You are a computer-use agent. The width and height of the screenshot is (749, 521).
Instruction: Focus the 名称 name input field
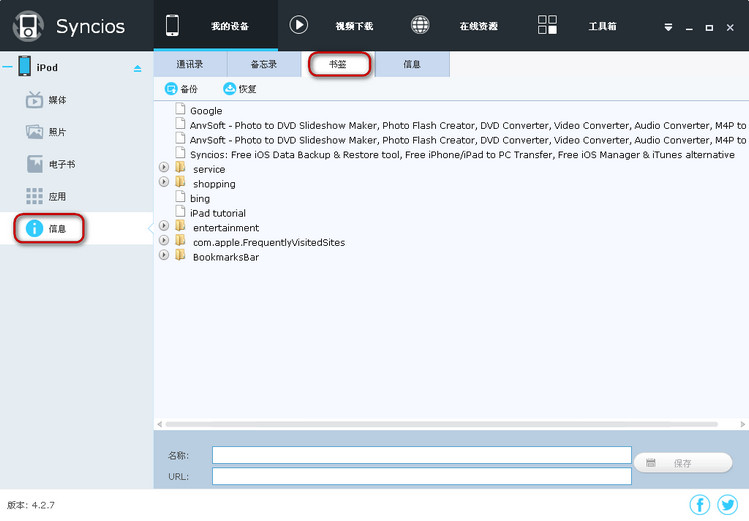[x=422, y=455]
